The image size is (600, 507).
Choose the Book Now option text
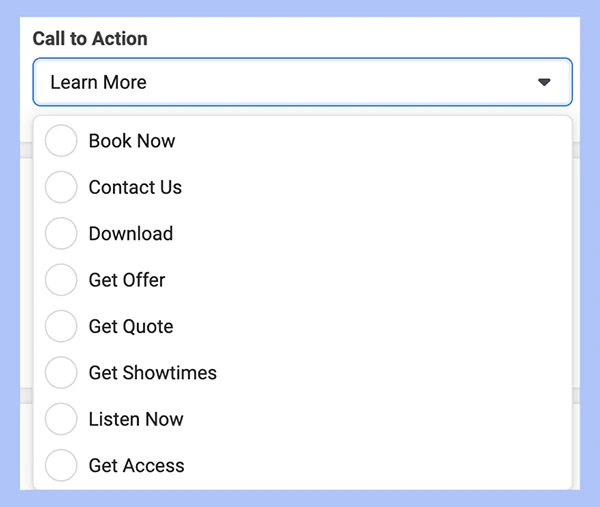click(x=132, y=141)
